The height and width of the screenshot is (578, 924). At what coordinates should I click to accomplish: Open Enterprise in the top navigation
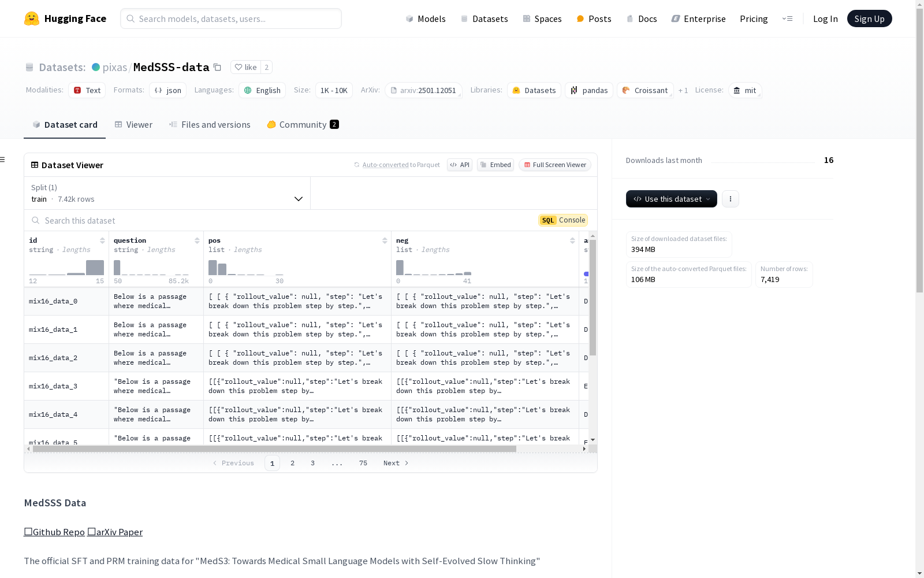[x=698, y=18]
